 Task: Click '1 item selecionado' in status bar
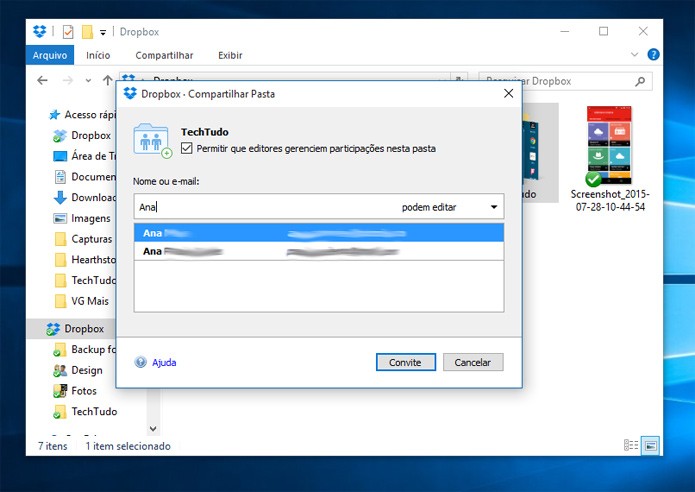pyautogui.click(x=128, y=446)
